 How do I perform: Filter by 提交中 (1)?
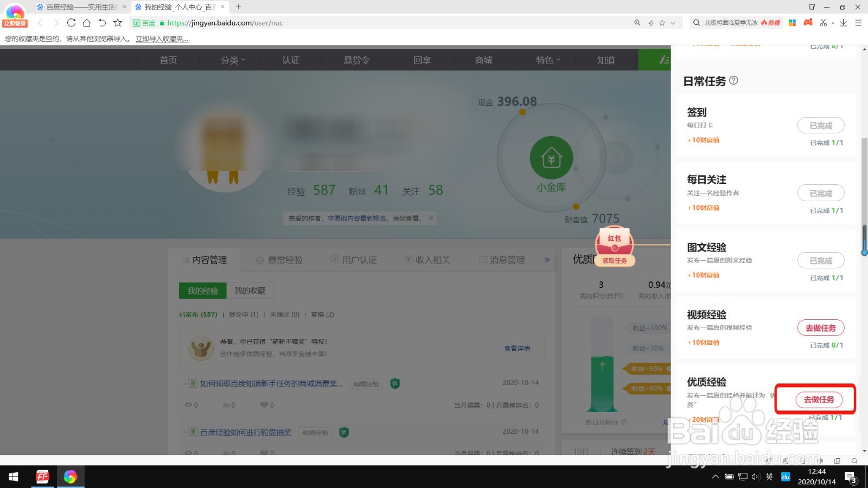point(244,314)
